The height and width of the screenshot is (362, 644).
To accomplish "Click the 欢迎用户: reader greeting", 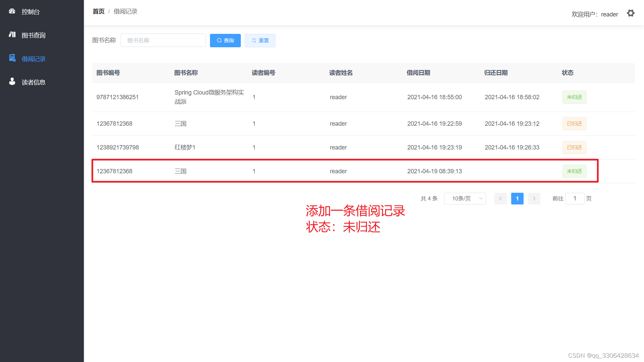I will (x=595, y=14).
